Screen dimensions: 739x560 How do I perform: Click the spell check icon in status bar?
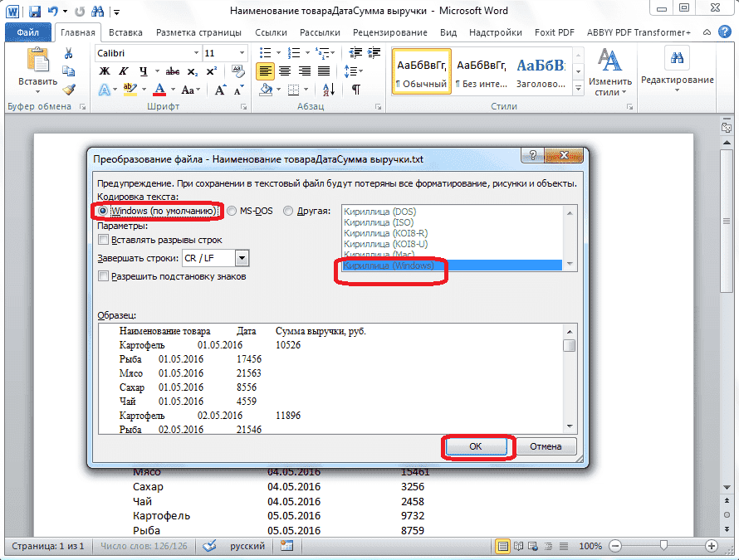[210, 546]
